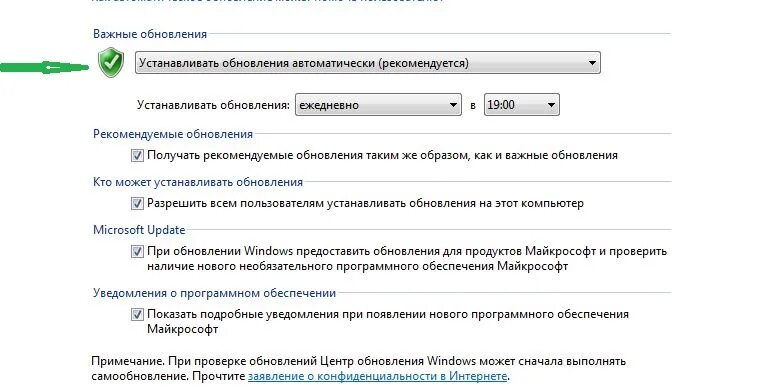Screen dimensions: 765x391
Task: Uncheck 'Получать рекомендуемые обновления' checkbox
Action: (x=137, y=155)
